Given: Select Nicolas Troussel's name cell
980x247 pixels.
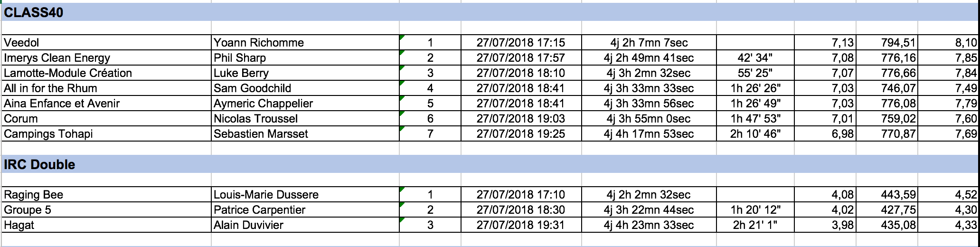Looking at the screenshot, I should [x=255, y=119].
